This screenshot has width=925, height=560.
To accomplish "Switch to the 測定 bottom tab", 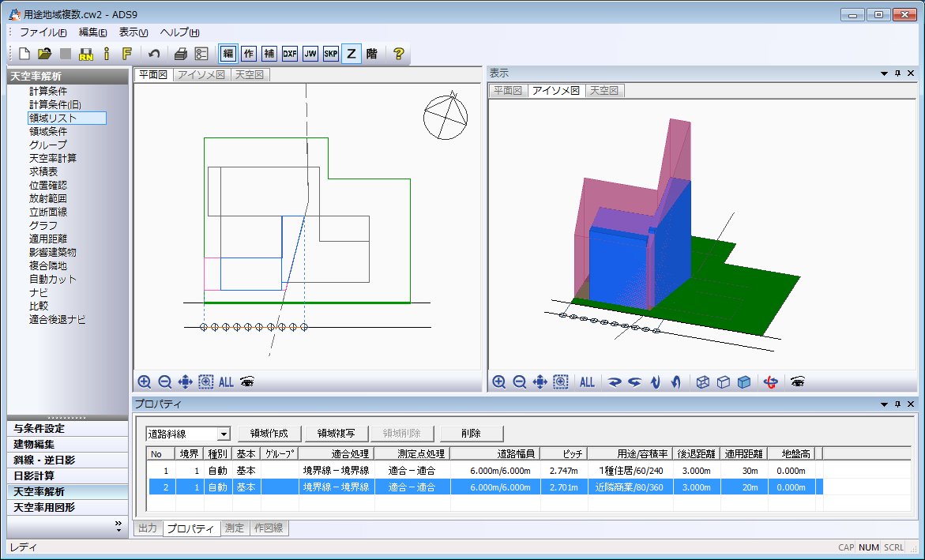I will tap(234, 528).
